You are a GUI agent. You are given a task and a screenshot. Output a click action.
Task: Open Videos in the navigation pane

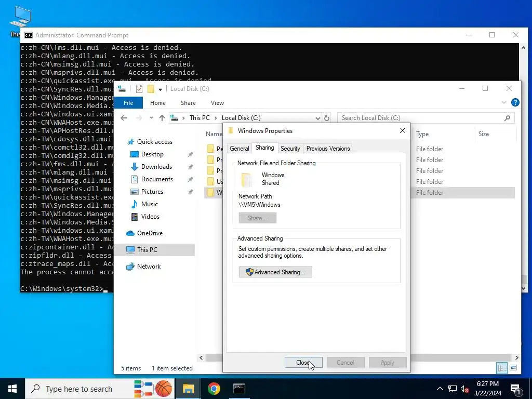150,217
